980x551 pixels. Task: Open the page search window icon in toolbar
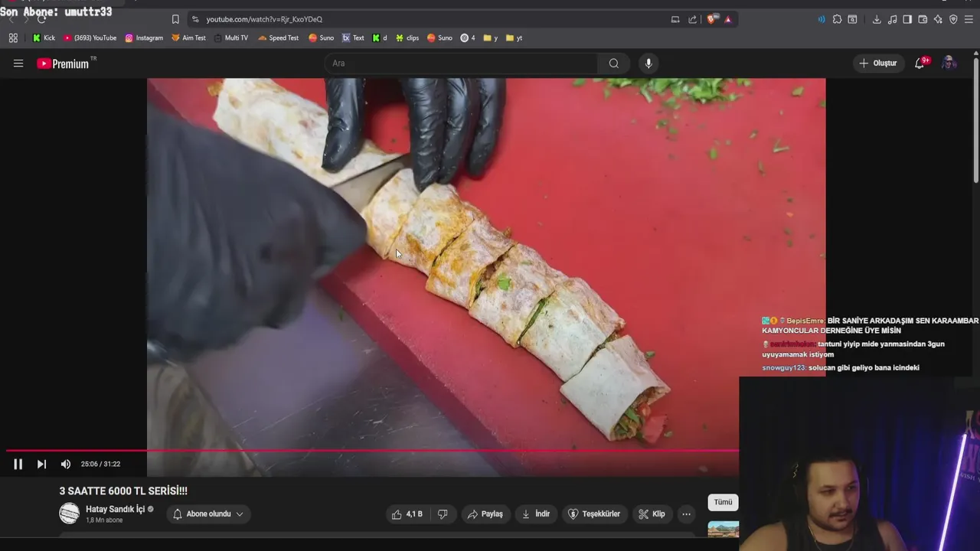tap(852, 19)
